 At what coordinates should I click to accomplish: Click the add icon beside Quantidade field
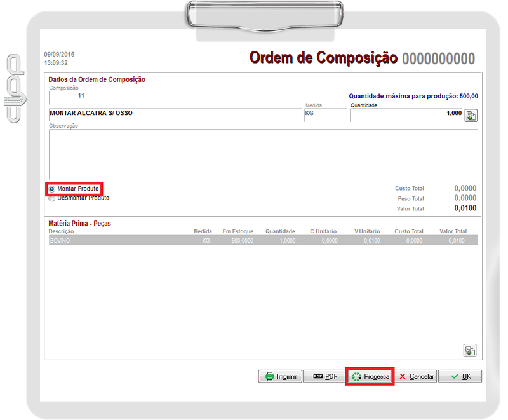point(471,115)
